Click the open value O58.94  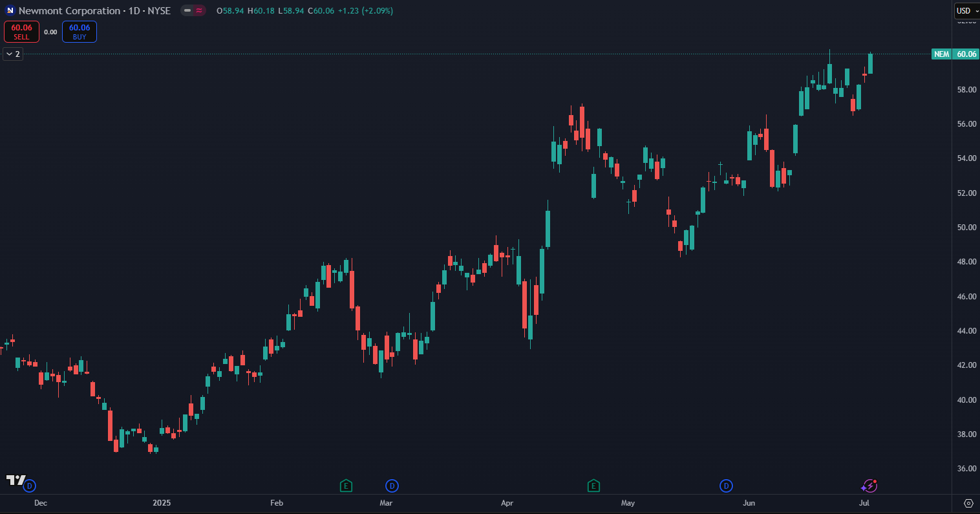230,10
